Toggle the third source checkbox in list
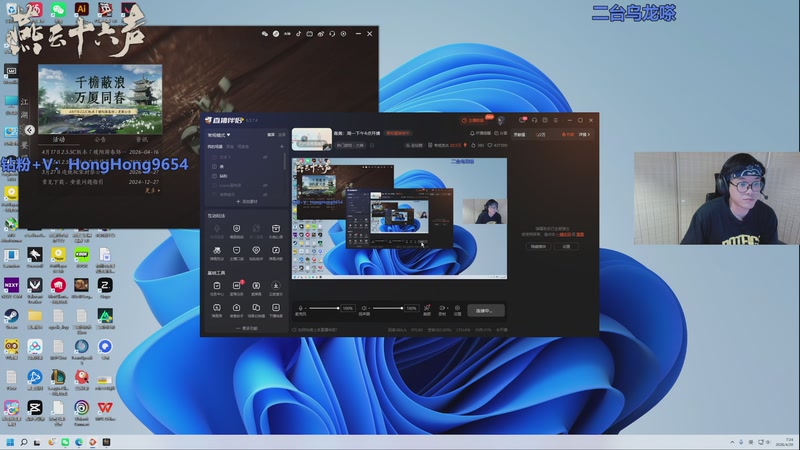Image resolution: width=800 pixels, height=450 pixels. coord(214,175)
